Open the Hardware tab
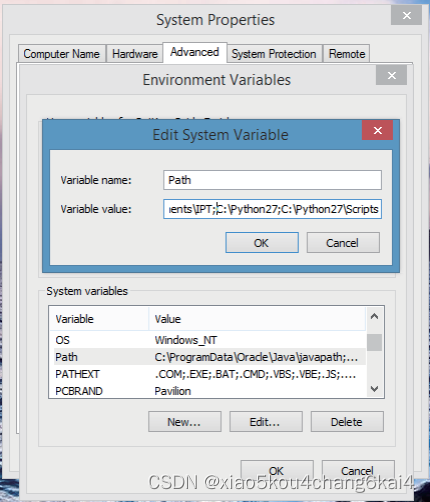The width and height of the screenshot is (430, 502). [135, 54]
